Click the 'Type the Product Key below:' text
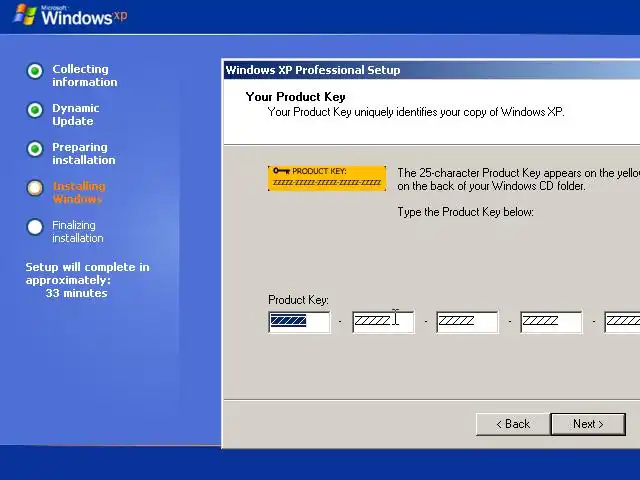 pos(466,212)
